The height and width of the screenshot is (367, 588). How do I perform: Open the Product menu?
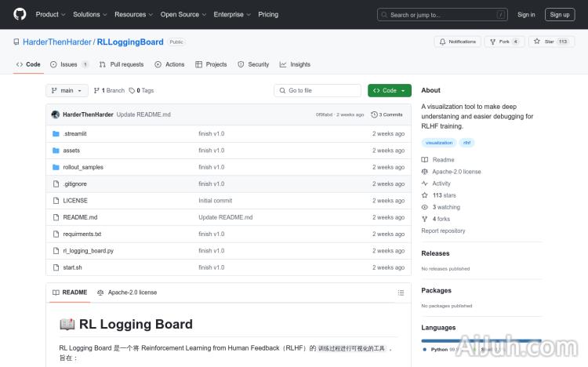[x=50, y=14]
